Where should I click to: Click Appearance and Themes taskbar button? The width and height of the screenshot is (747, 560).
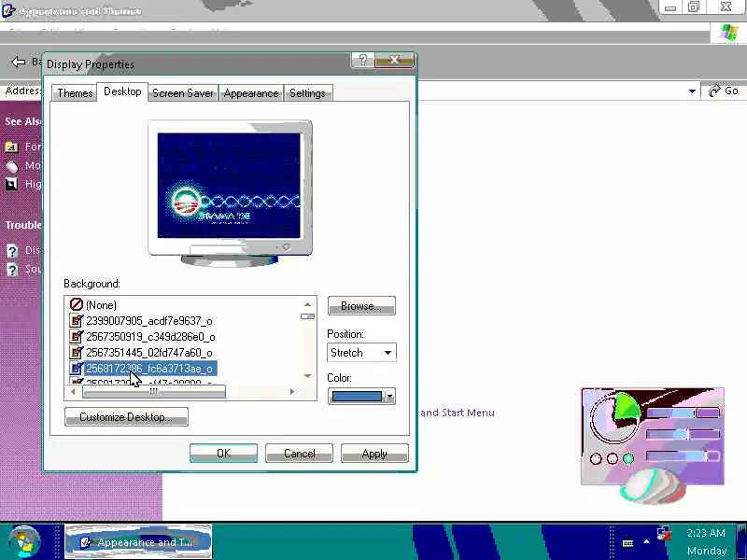(138, 542)
